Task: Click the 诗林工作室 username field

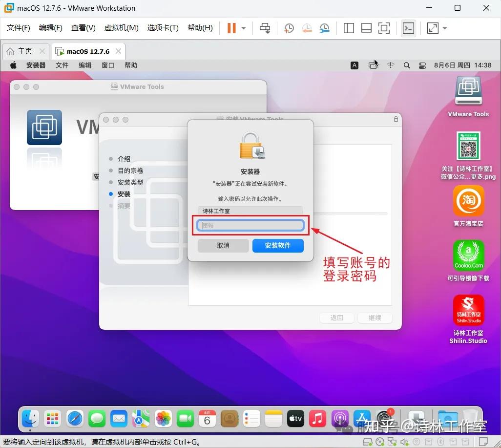Action: [250, 211]
